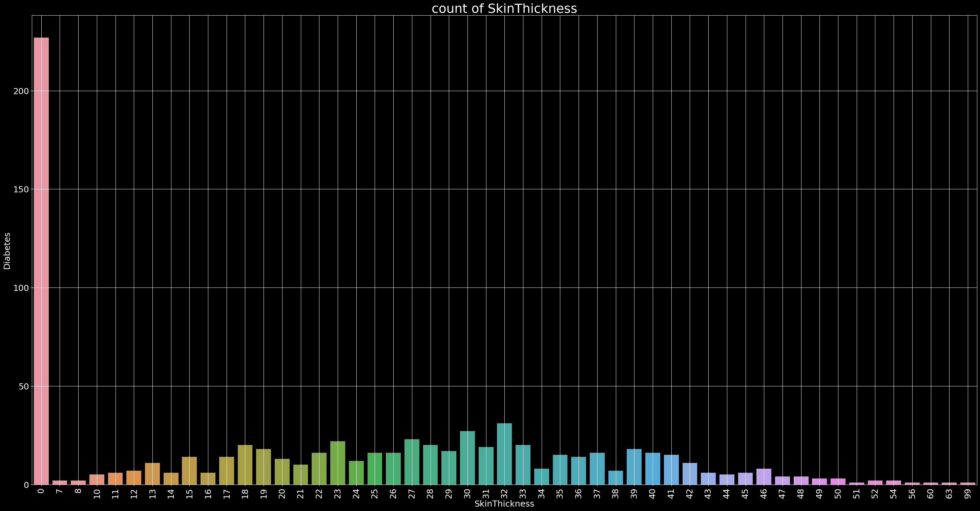
Task: Click the bar for SkinThickness 30
Action: coord(467,458)
